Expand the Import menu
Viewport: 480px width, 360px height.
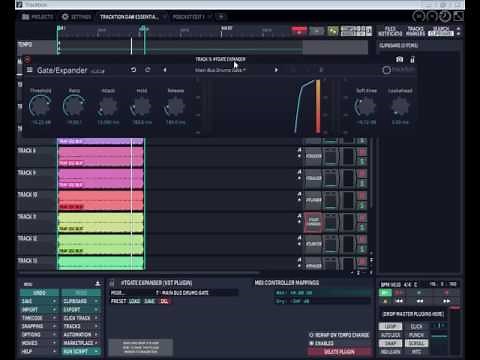pyautogui.click(x=39, y=309)
